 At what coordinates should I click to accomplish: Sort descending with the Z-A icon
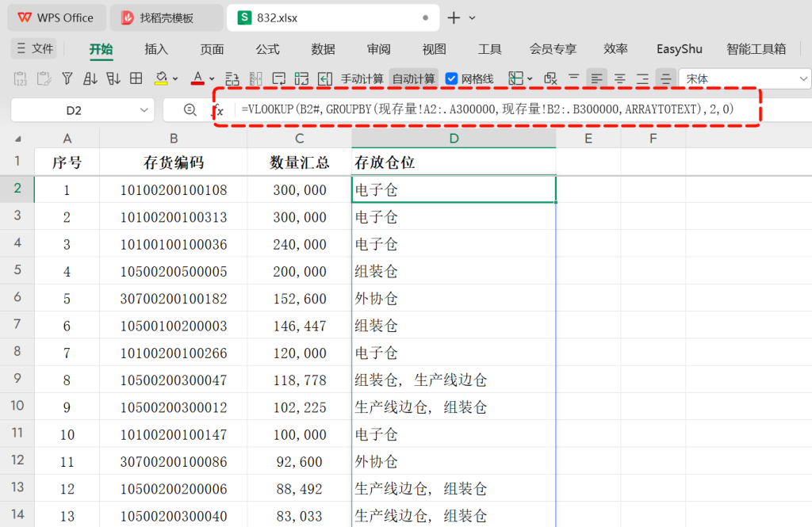pos(113,78)
